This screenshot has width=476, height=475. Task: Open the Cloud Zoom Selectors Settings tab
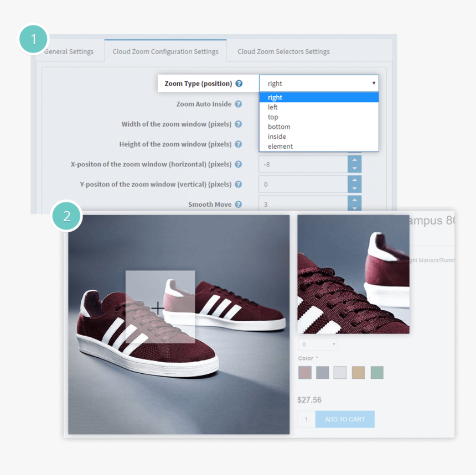coord(283,51)
